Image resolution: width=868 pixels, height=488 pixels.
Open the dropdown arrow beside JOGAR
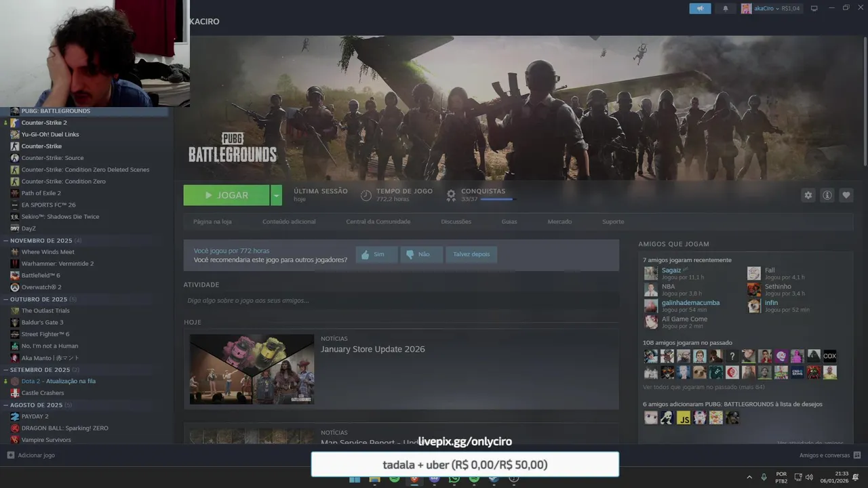tap(276, 195)
